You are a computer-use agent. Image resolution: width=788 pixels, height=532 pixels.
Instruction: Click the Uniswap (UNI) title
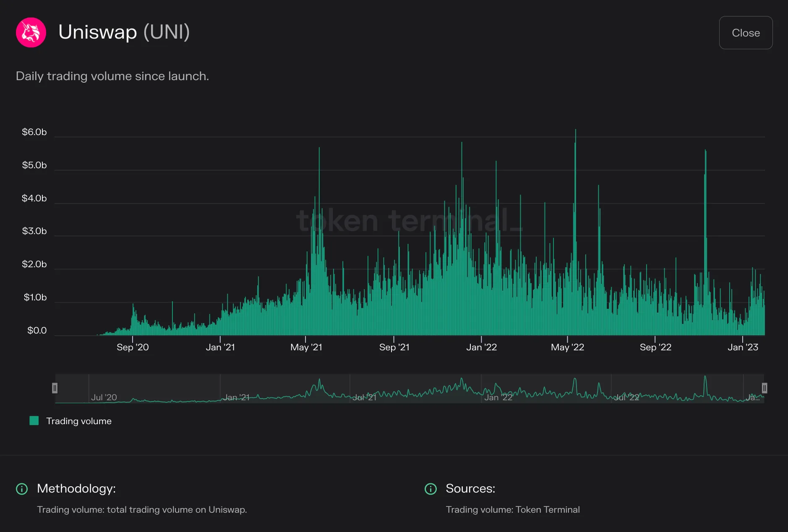(x=124, y=32)
